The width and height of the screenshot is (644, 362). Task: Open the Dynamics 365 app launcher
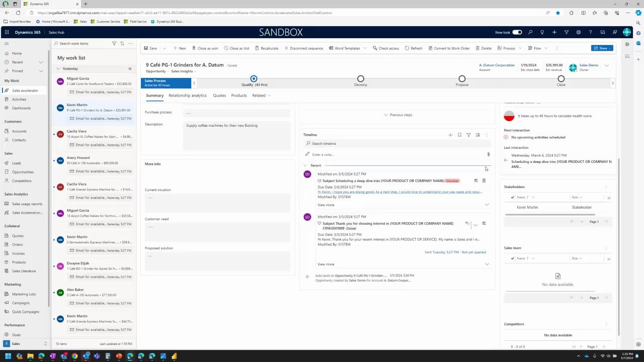[7, 32]
